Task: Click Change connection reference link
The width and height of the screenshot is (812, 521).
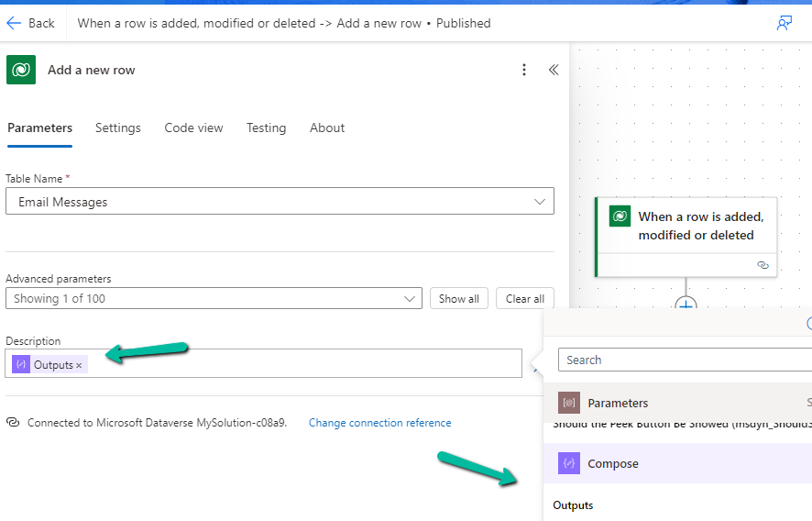Action: [x=380, y=423]
